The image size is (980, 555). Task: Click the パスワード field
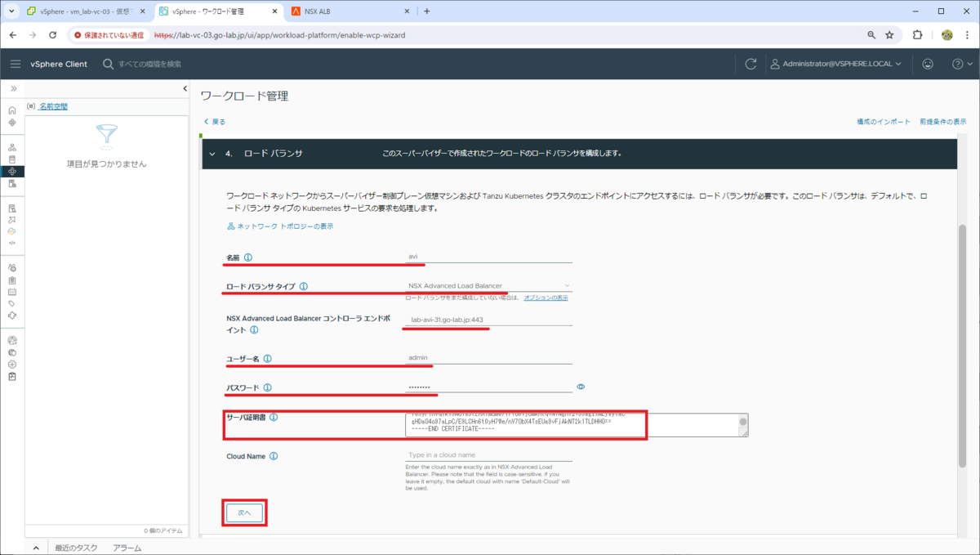488,387
